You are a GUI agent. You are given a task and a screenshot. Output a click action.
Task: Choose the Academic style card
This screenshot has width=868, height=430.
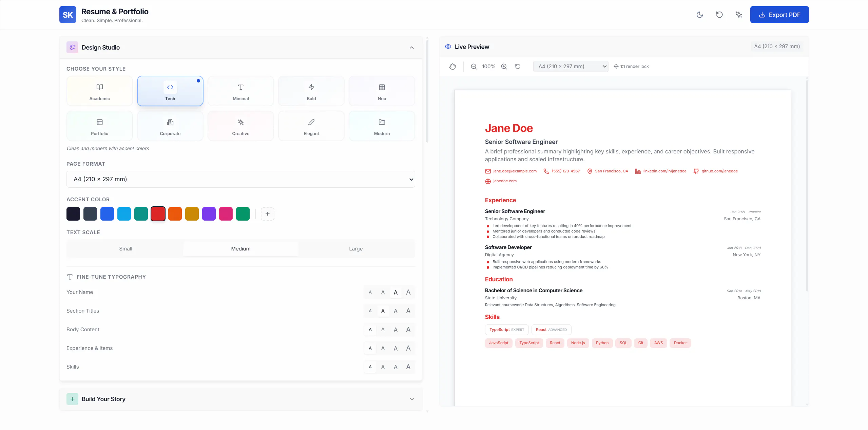(99, 91)
